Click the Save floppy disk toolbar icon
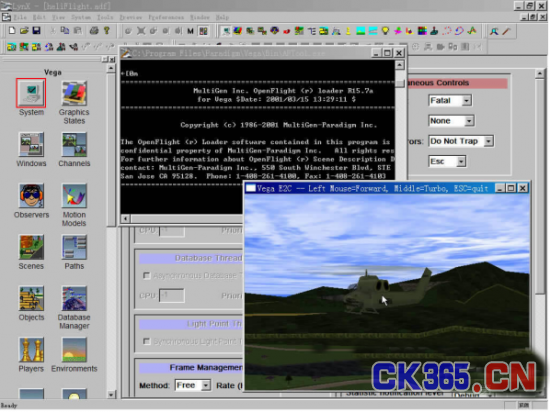This screenshot has width=550, height=412. pyautogui.click(x=36, y=31)
